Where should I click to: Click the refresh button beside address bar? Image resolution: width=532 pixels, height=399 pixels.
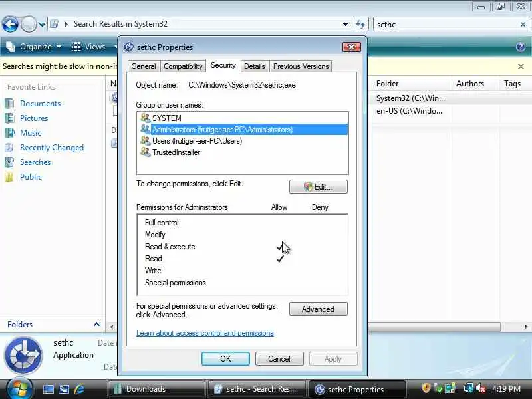point(360,25)
